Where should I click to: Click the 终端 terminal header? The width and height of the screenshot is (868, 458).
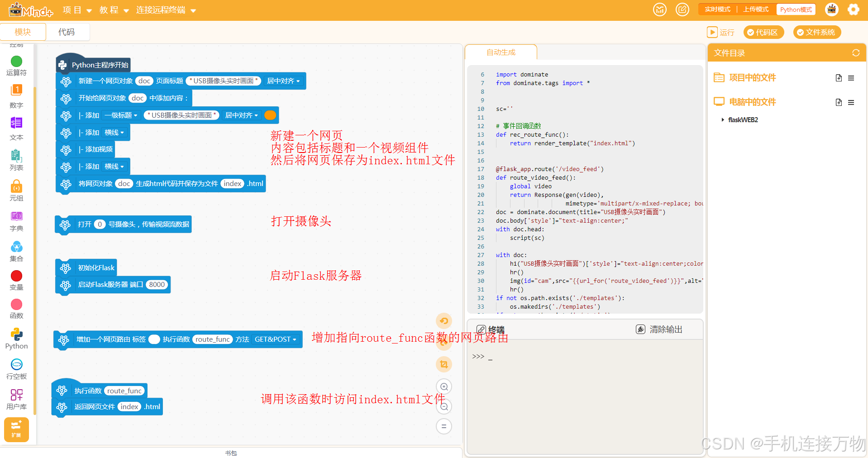[x=491, y=329]
